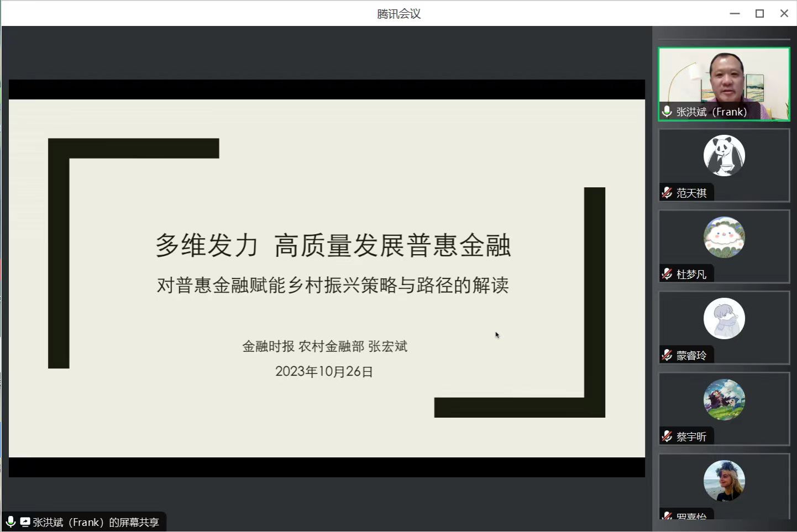Click the active microphone icon on 张洪斌 (Frank)'s tile
Viewport: 797px width, 532px height.
coord(667,112)
